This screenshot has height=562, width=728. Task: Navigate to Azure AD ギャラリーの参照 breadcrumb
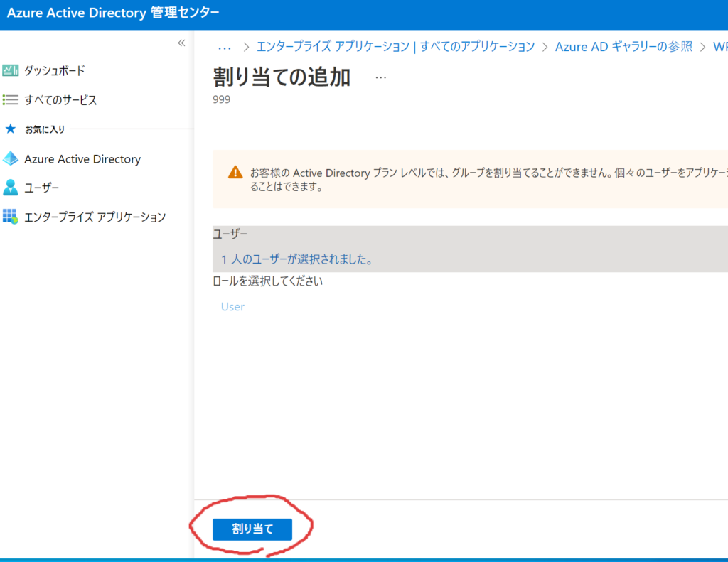click(x=623, y=46)
